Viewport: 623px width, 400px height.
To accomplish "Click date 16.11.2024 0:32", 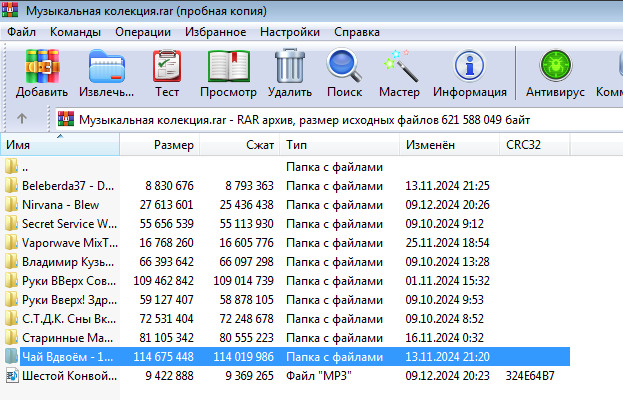I will (444, 338).
